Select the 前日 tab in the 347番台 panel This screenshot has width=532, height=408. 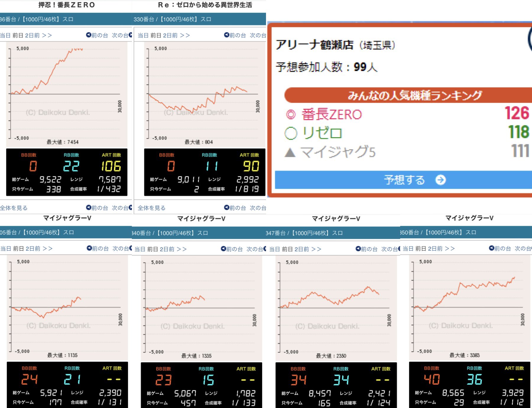coord(287,249)
